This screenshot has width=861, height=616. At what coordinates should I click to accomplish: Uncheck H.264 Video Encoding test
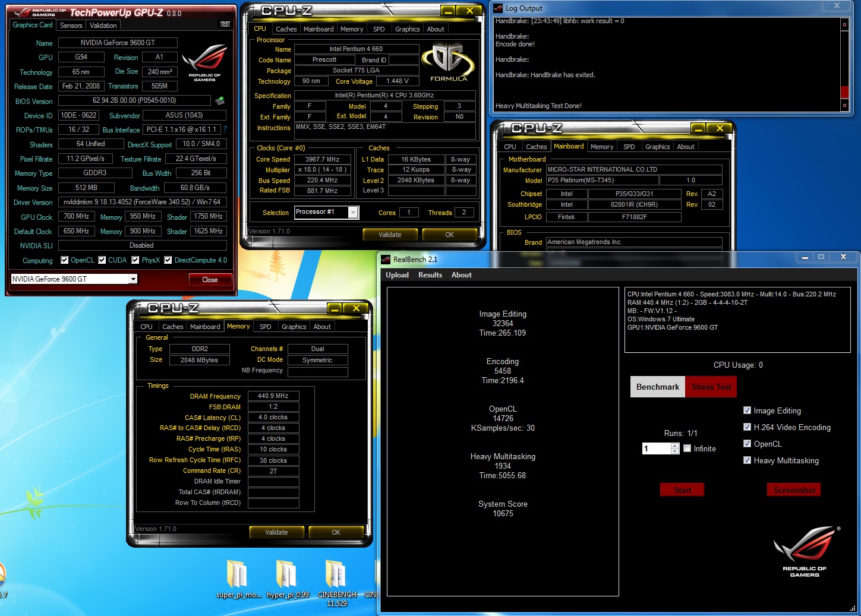[x=748, y=427]
